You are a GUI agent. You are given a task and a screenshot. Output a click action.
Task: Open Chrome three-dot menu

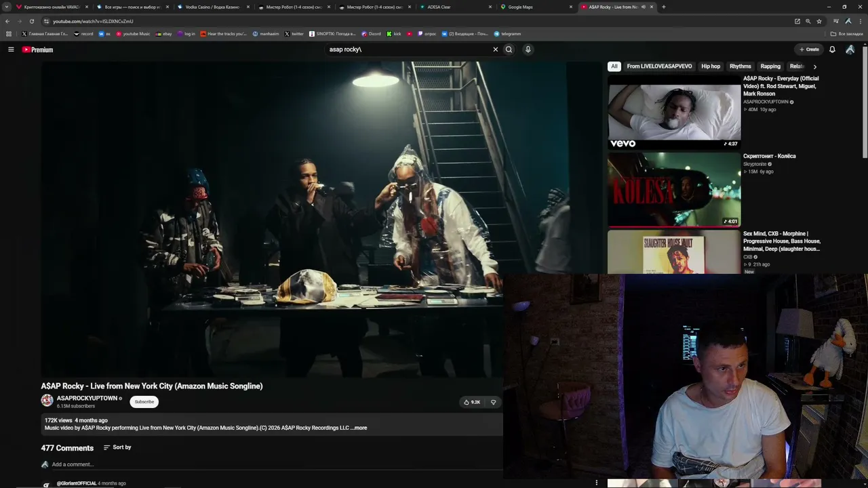pyautogui.click(x=859, y=21)
